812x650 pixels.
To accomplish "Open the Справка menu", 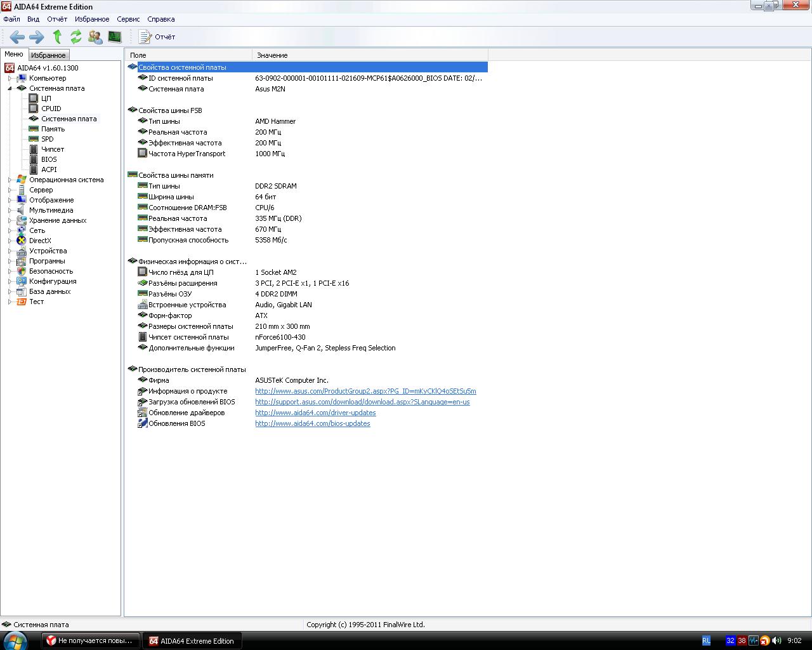I will coord(160,19).
